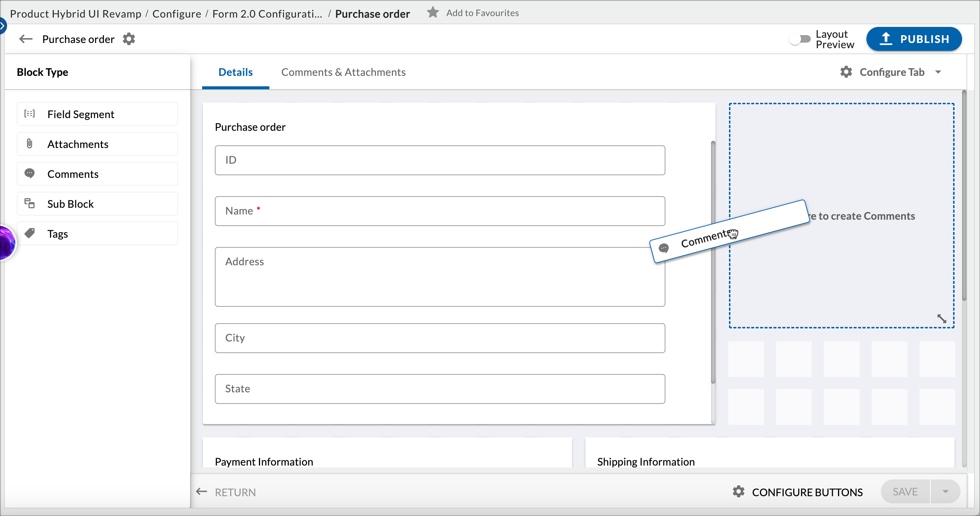Select the Field Segment block icon

pyautogui.click(x=29, y=114)
